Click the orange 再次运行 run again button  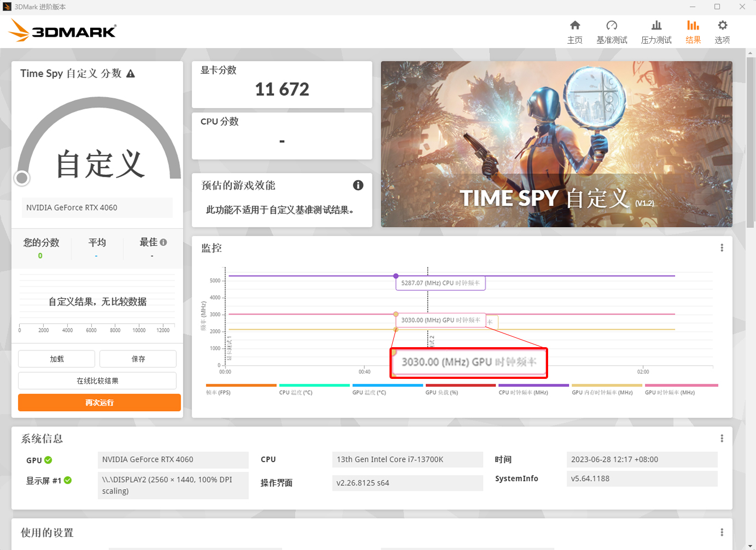pyautogui.click(x=100, y=402)
